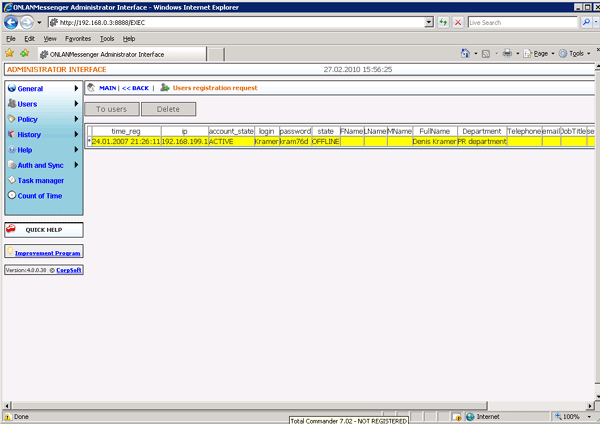Click the Print icon in toolbar
The width and height of the screenshot is (600, 424).
pyautogui.click(x=507, y=53)
